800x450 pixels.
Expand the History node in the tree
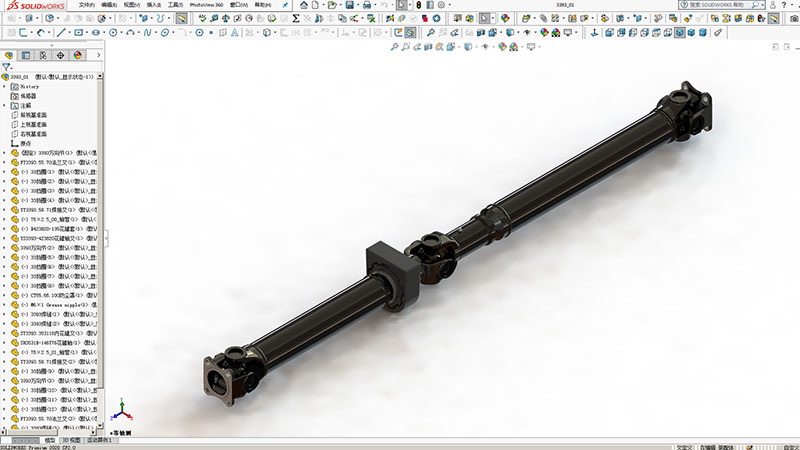click(4, 86)
